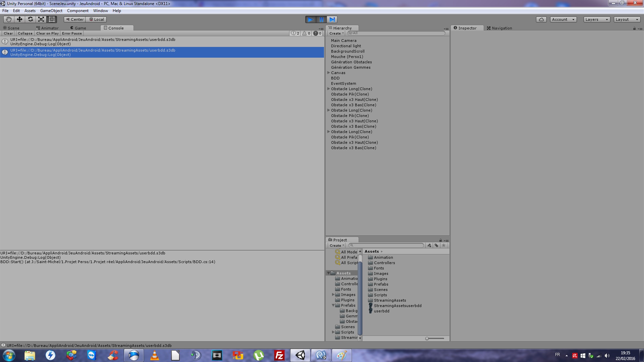Open Unity cloud services icon
The image size is (644, 362).
click(541, 19)
